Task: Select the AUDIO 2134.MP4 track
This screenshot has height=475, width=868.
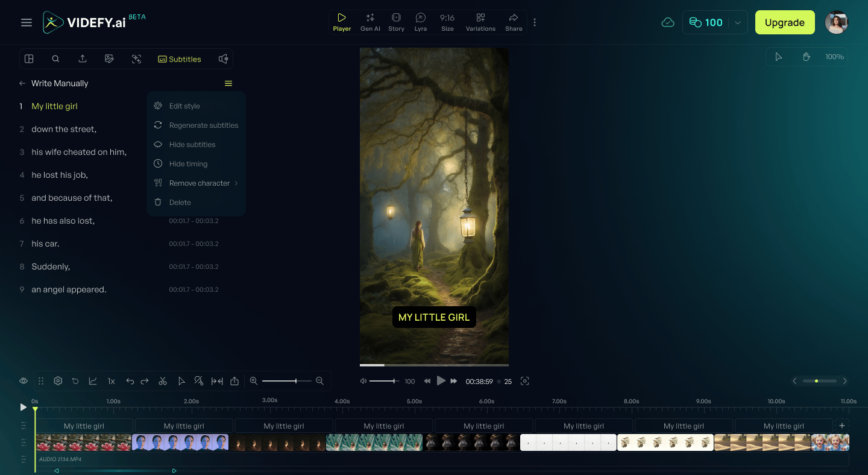Action: [442, 459]
